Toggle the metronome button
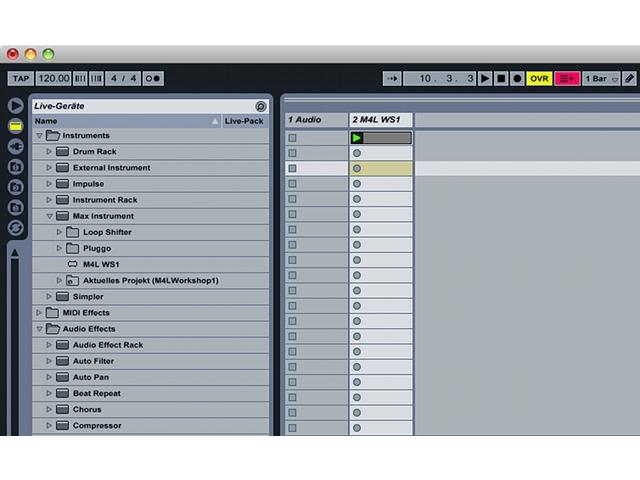Image resolution: width=640 pixels, height=480 pixels. [x=153, y=78]
